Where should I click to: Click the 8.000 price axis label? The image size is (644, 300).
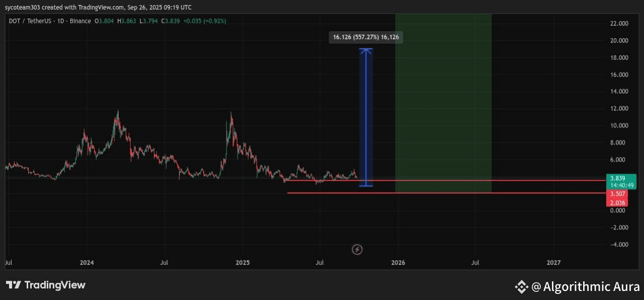coord(618,143)
